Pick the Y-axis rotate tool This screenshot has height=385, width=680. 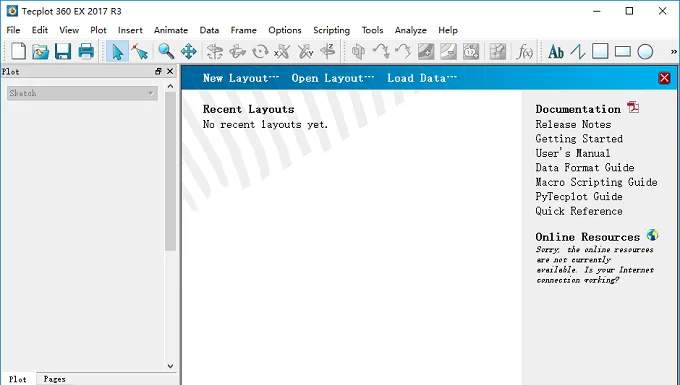(x=305, y=52)
